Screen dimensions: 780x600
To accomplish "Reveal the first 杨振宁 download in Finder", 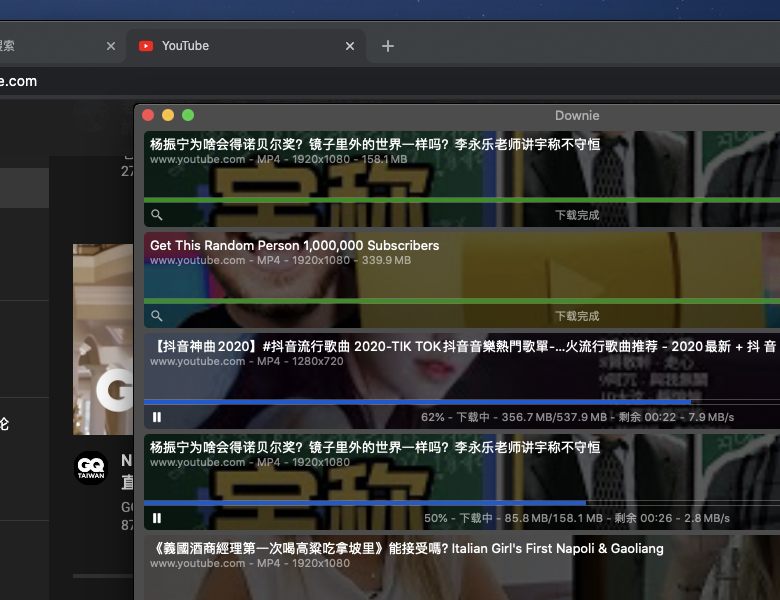I will click(x=157, y=215).
